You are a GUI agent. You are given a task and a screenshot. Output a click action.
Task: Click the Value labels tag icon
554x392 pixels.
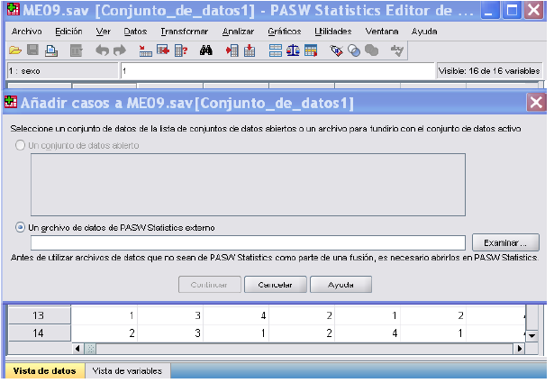point(336,50)
